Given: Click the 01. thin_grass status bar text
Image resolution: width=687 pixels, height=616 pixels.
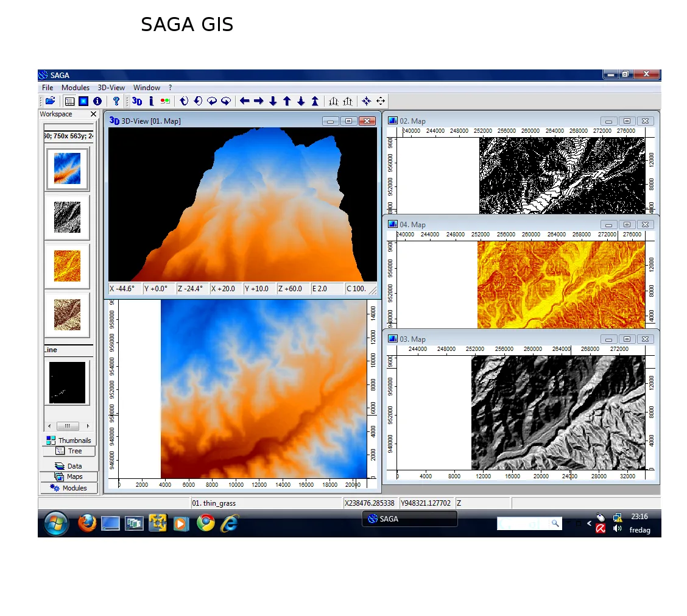Looking at the screenshot, I should point(214,503).
